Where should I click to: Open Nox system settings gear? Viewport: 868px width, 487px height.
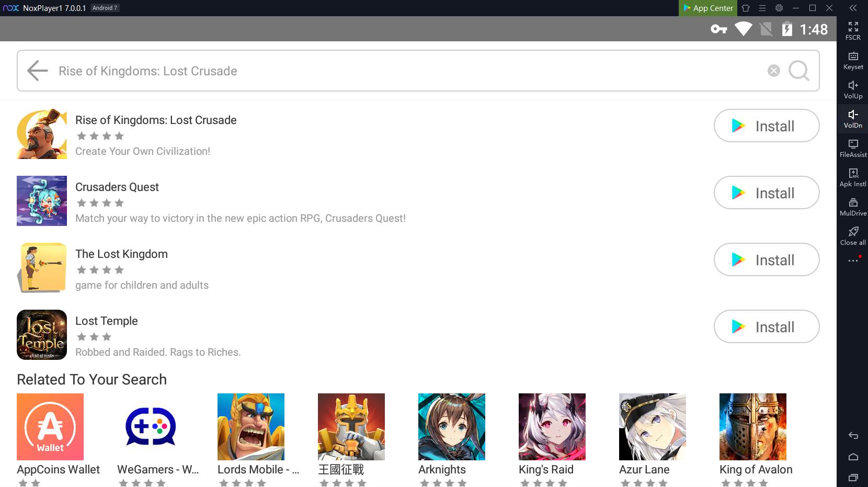point(779,8)
